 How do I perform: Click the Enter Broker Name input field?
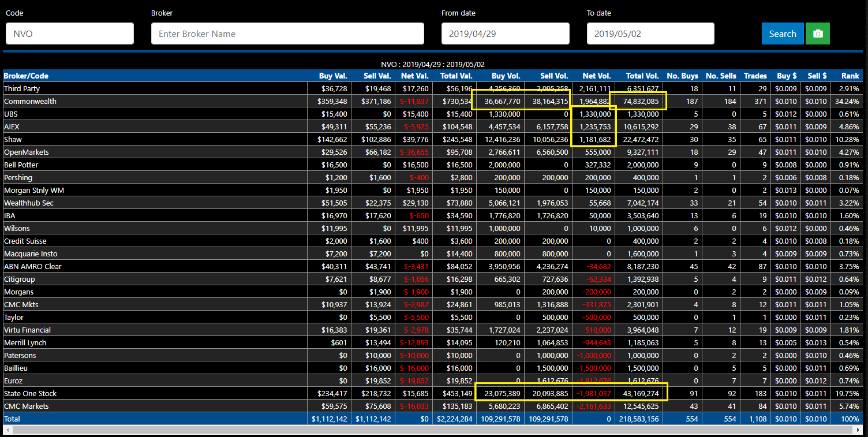coord(287,33)
